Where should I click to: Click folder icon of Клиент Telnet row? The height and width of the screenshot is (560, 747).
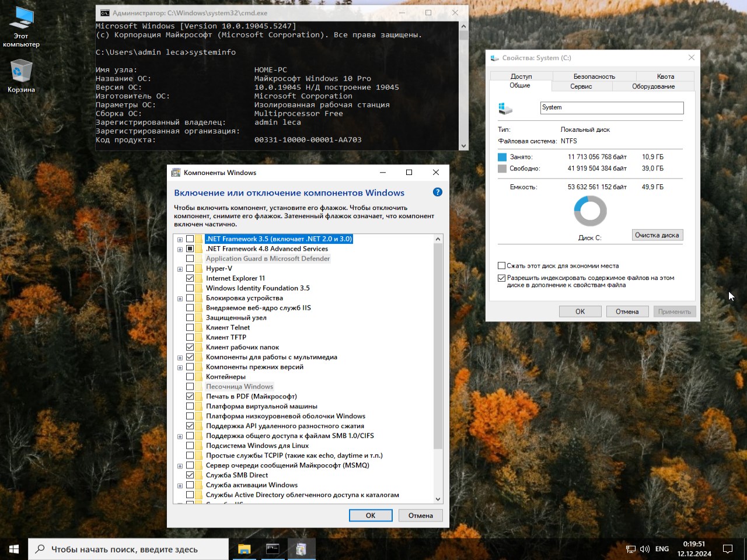point(200,327)
